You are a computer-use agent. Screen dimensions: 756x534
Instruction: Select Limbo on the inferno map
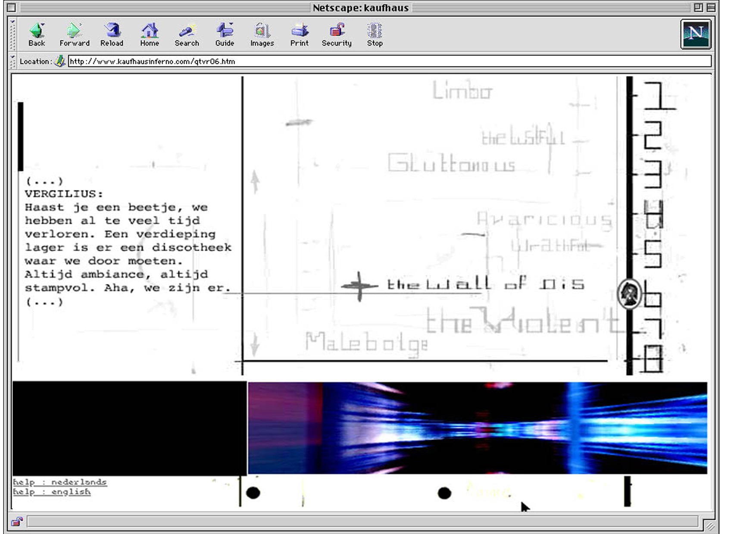coord(462,91)
